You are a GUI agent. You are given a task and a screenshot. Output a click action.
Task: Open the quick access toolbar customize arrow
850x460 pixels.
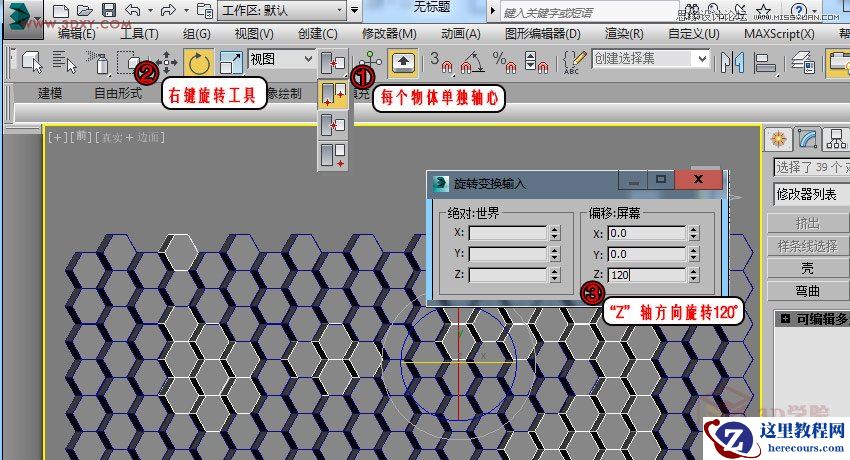pos(355,10)
